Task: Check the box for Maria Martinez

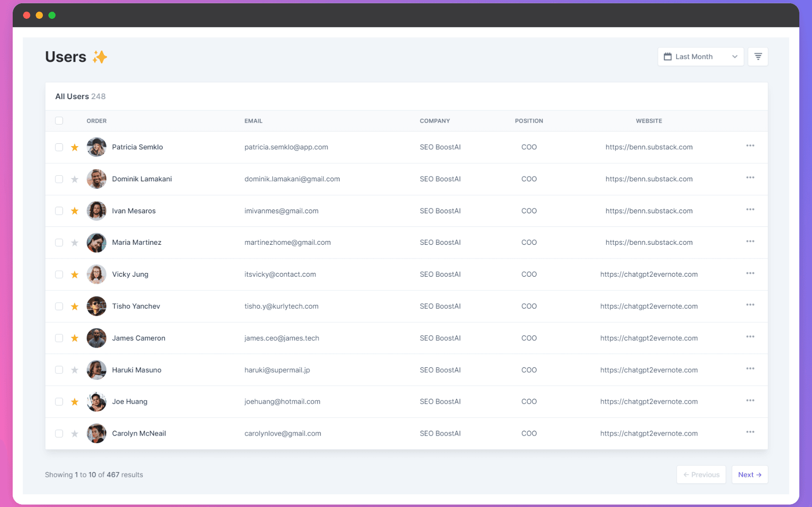Action: click(x=59, y=242)
